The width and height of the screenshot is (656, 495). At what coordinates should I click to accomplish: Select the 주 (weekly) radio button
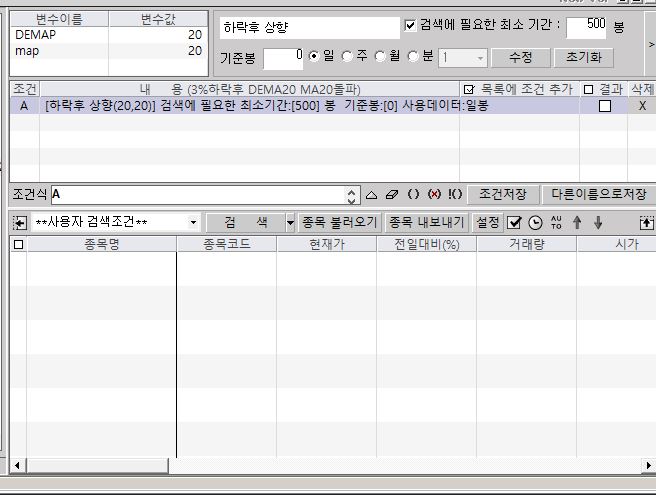click(347, 57)
